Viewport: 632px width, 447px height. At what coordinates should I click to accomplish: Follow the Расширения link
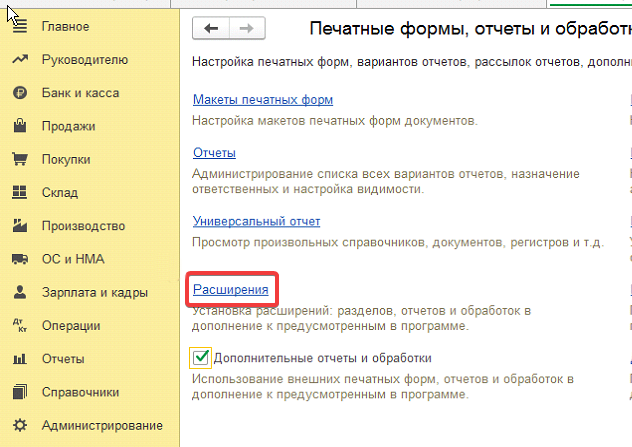(231, 289)
